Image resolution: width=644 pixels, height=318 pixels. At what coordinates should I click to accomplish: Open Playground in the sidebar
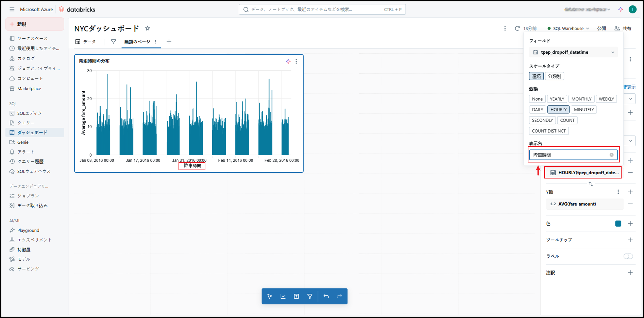coord(28,230)
